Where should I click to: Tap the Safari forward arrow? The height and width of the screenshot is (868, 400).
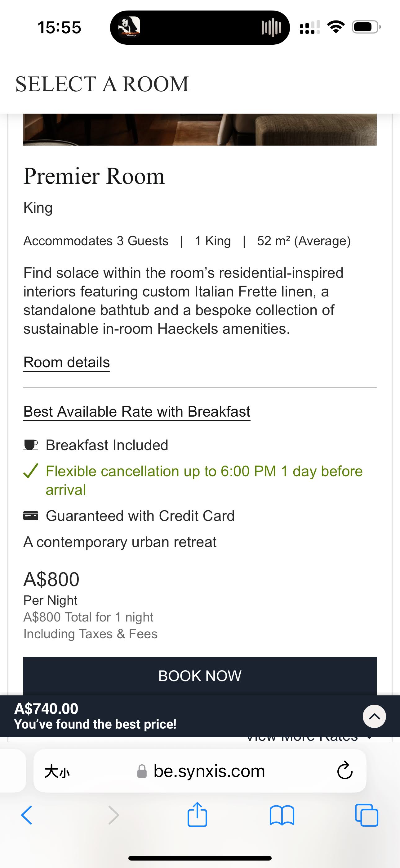[x=113, y=815]
